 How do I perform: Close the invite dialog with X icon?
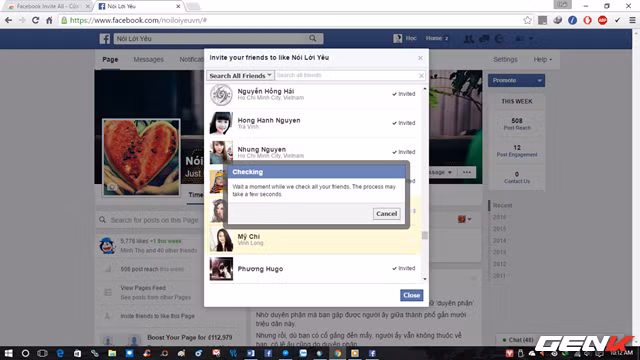point(420,58)
